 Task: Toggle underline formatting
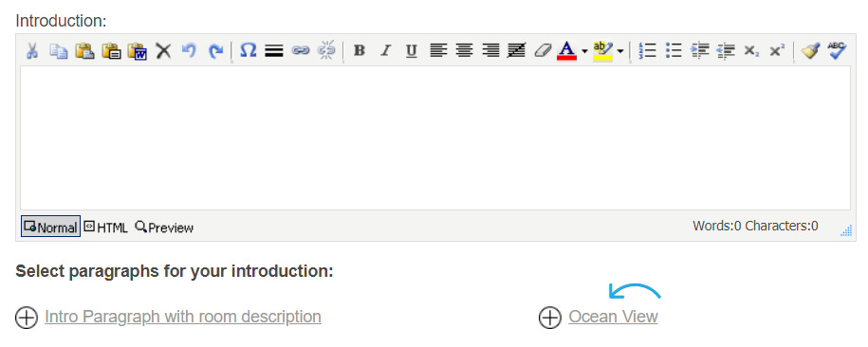point(411,51)
